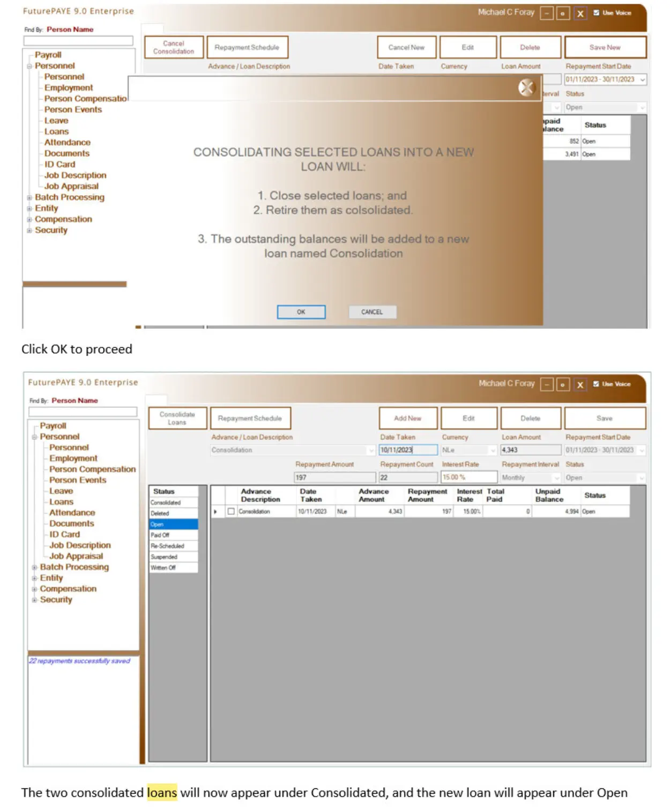Minimize the window in bottom screenshot
The width and height of the screenshot is (670, 812).
pos(546,385)
